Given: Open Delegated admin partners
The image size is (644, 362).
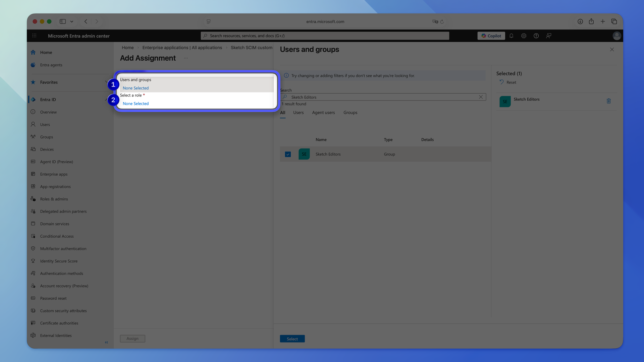Looking at the screenshot, I should (63, 211).
